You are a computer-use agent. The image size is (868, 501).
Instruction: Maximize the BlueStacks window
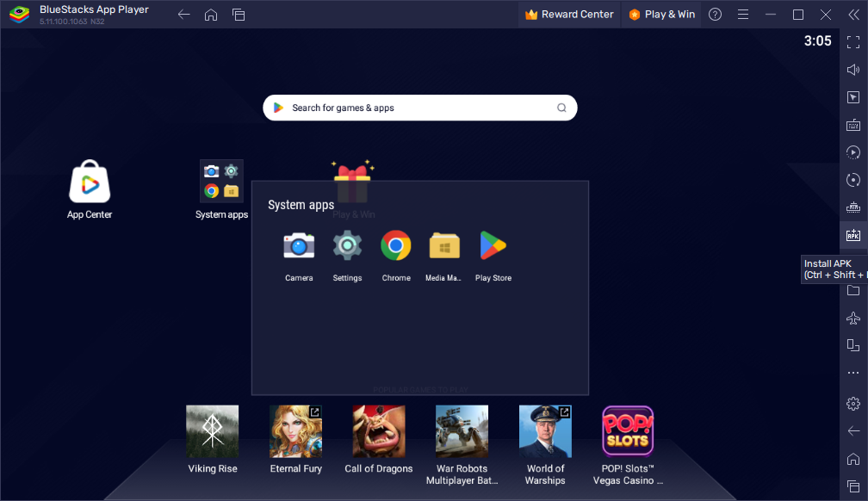[x=798, y=15]
